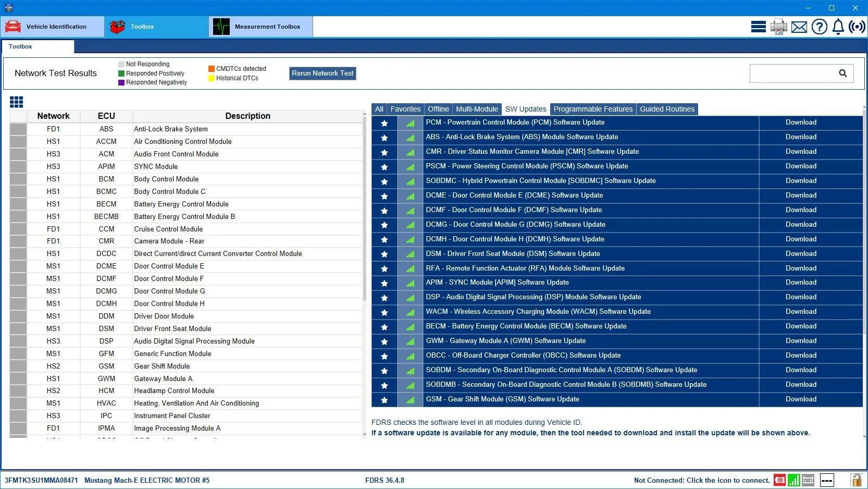Star the WACM Wireless Accessory Charging update
This screenshot has height=489, width=868.
pos(385,312)
